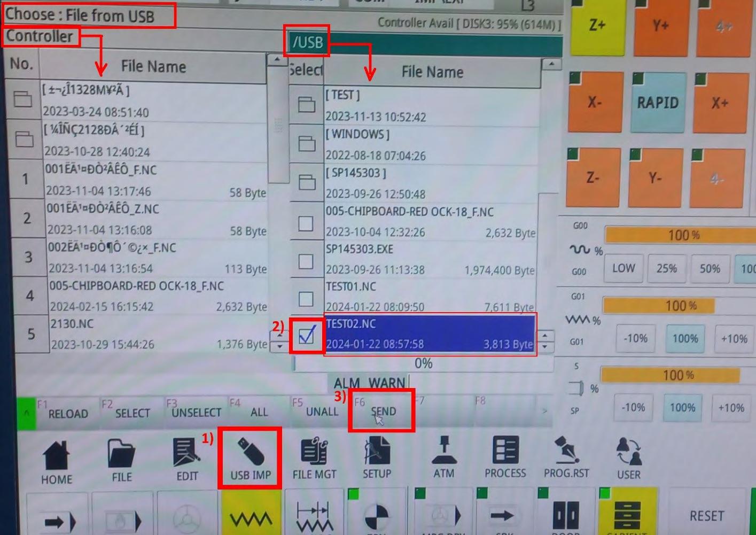756x535 pixels.
Task: Click the up arrow of Controller list scrollbar
Action: [277, 59]
